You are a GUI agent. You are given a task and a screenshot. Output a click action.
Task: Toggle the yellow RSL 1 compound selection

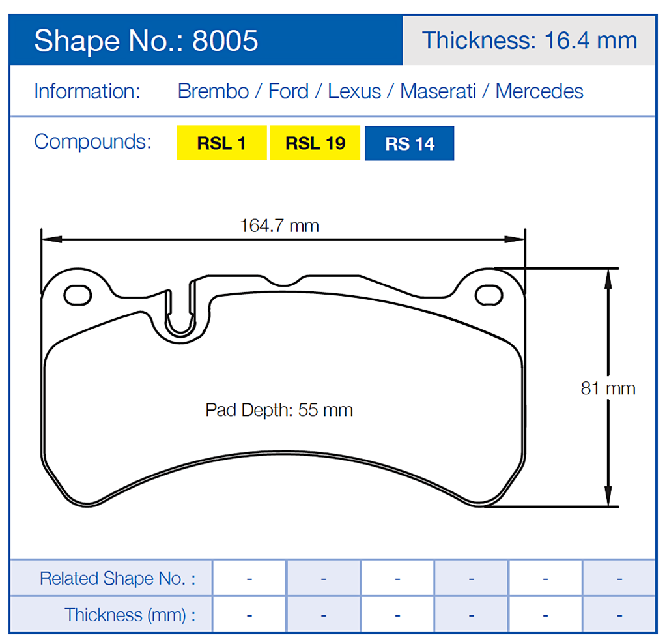click(x=221, y=143)
